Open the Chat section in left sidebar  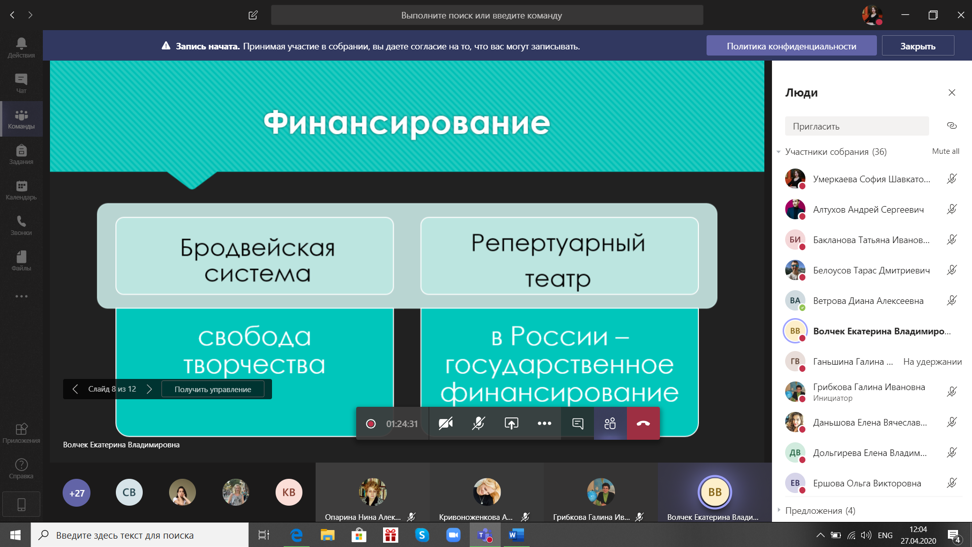(21, 83)
